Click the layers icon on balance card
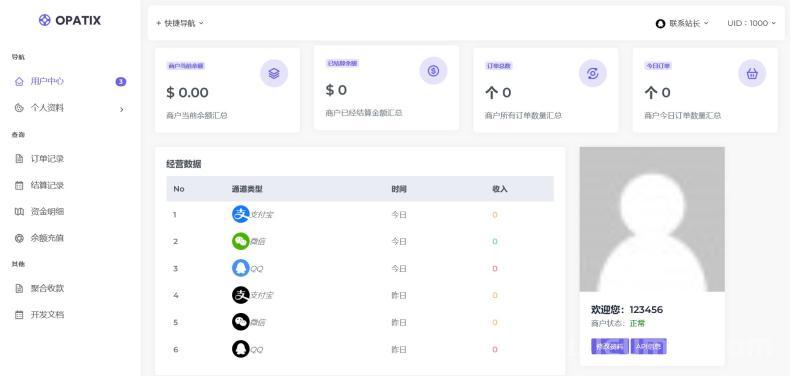Image resolution: width=790 pixels, height=376 pixels. 274,73
